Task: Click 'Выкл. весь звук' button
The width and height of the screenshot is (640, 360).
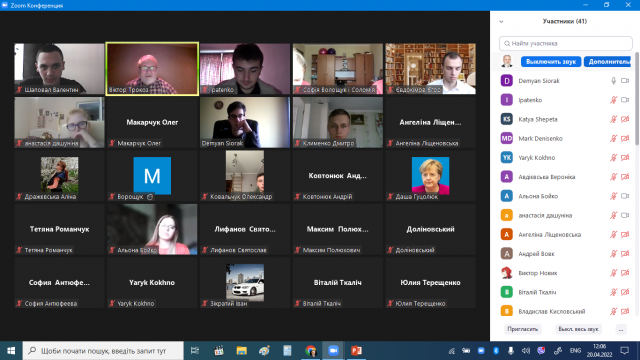Action: tap(578, 329)
